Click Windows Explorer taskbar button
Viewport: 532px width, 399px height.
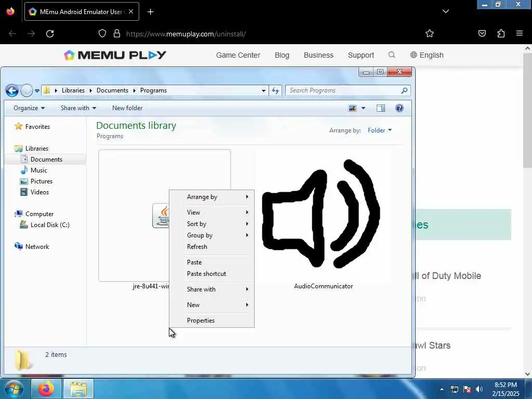78,389
